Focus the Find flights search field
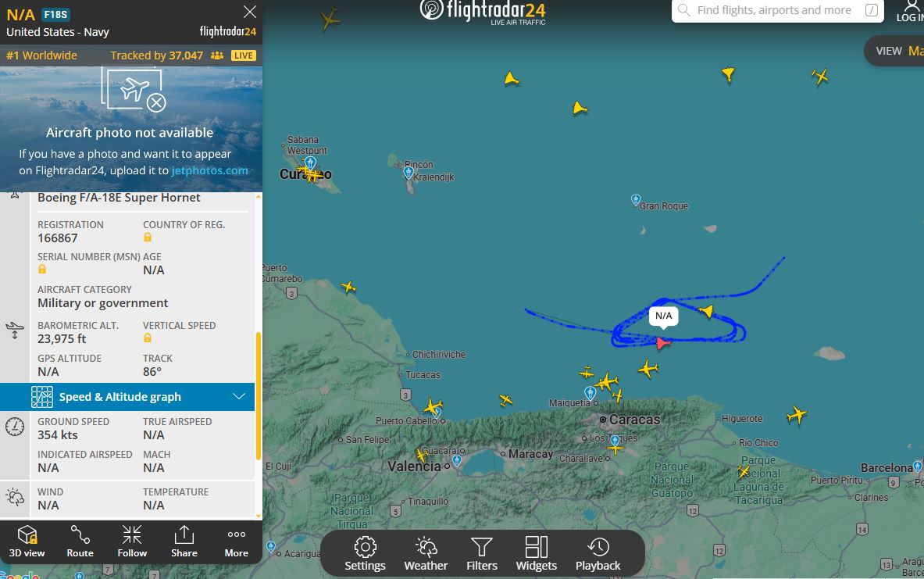Image resolution: width=924 pixels, height=579 pixels. pyautogui.click(x=777, y=10)
